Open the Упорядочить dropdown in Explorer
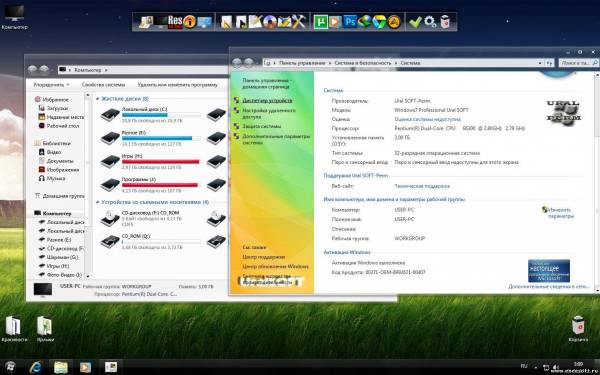 pyautogui.click(x=52, y=85)
